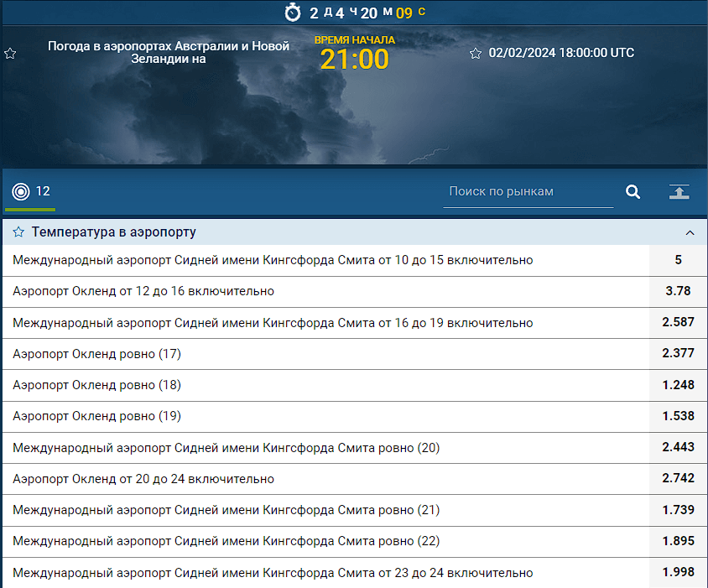
Task: Click the collapse-all markets arrow icon
Action: [679, 192]
